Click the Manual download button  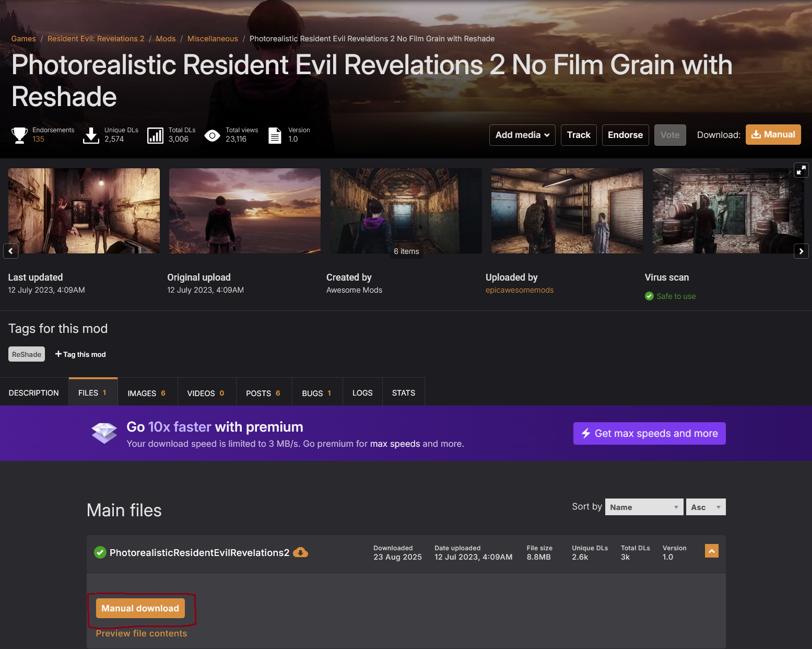pos(140,608)
